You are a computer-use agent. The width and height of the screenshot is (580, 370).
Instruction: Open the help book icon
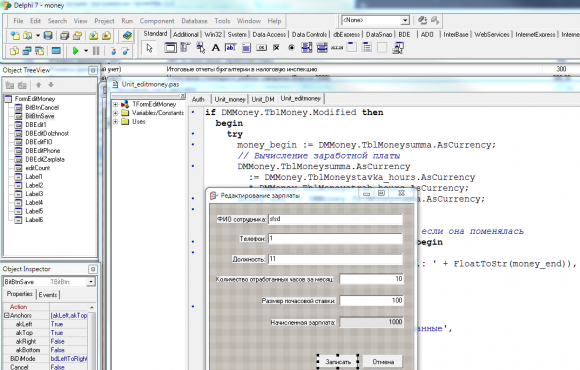[127, 36]
